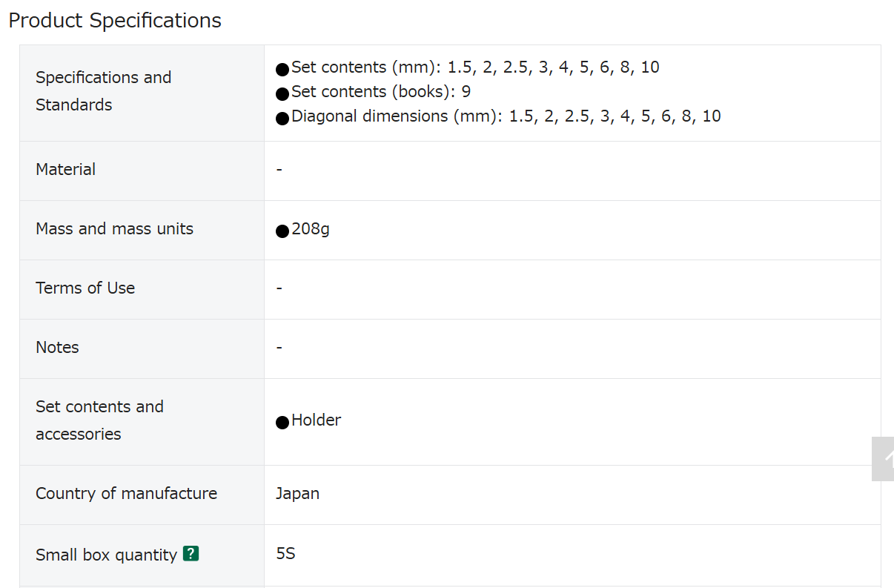Screen dimensions: 894x588
Task: Click the Small box quantity label text
Action: click(107, 555)
